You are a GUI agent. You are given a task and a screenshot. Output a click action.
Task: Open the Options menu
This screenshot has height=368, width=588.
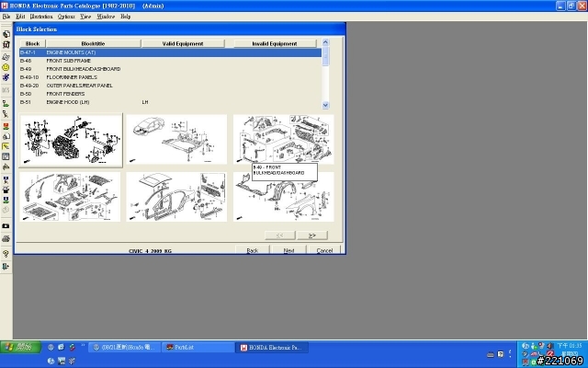[x=66, y=17]
